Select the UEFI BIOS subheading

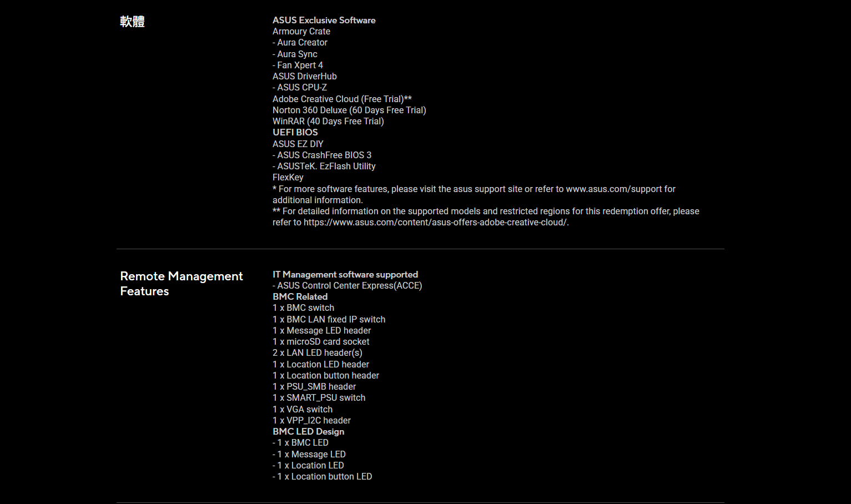pyautogui.click(x=295, y=133)
